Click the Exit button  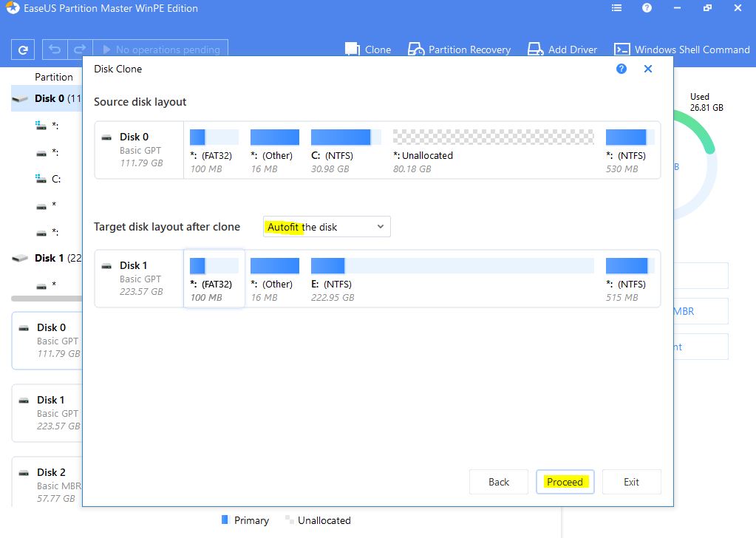click(631, 482)
